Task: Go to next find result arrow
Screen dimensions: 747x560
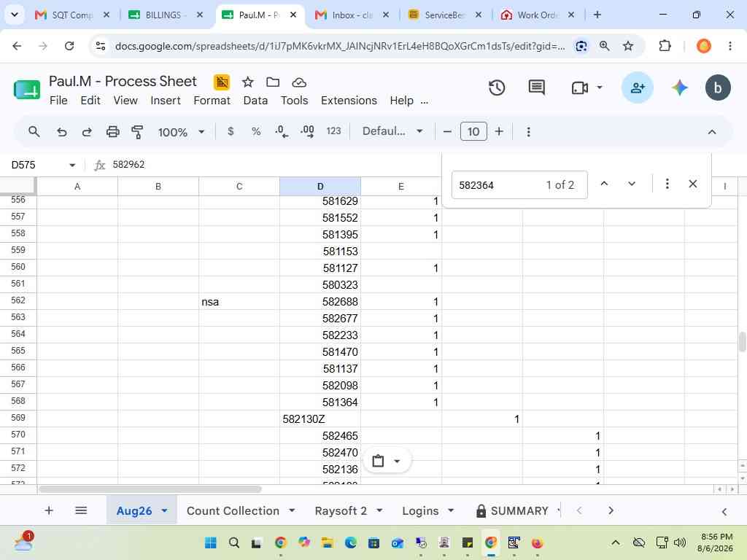Action: pyautogui.click(x=632, y=184)
